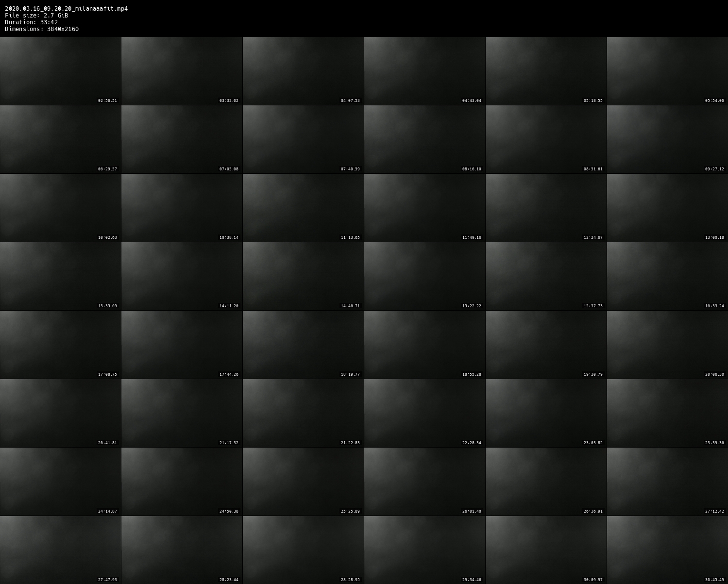Click the 'Duration: 33:42' line

31,22
